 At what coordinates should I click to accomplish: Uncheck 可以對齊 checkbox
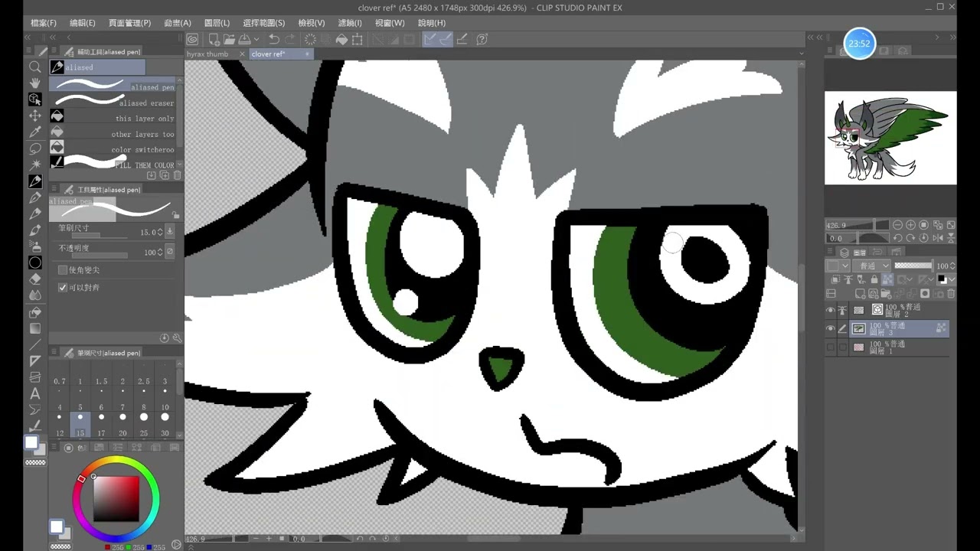(x=63, y=287)
